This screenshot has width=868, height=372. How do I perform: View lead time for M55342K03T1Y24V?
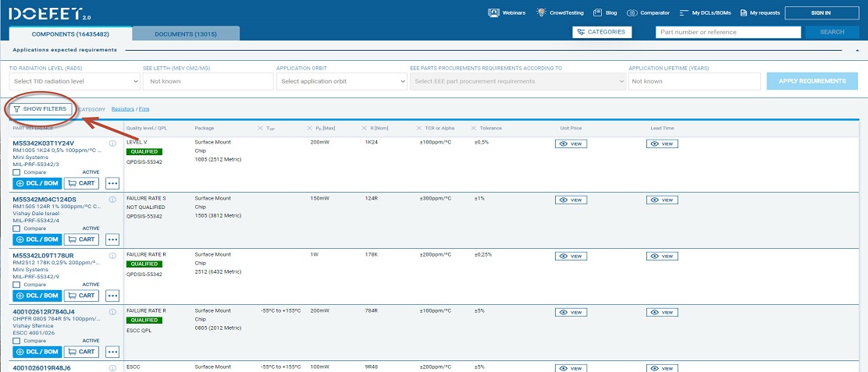(662, 143)
